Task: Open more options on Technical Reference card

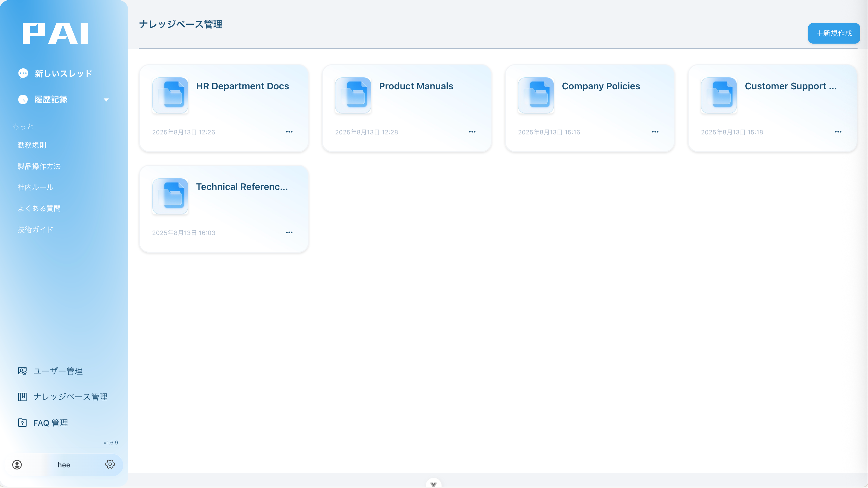Action: (289, 232)
